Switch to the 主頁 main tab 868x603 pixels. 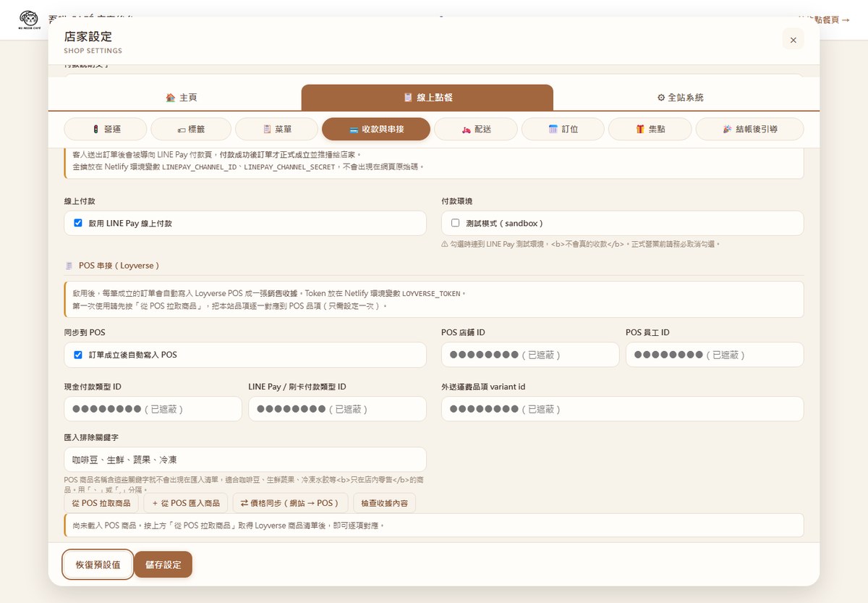coord(181,98)
